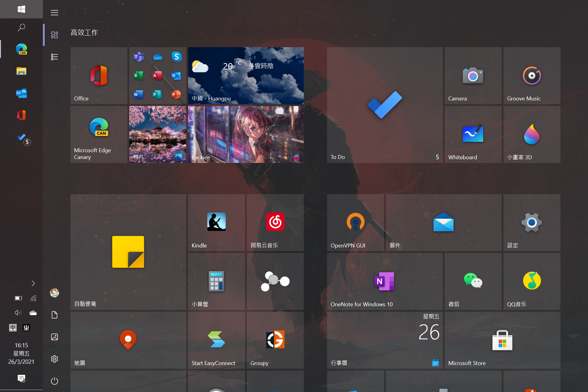Open OneDrive cloud tray icon
Image resolution: width=588 pixels, height=392 pixels.
(33, 313)
